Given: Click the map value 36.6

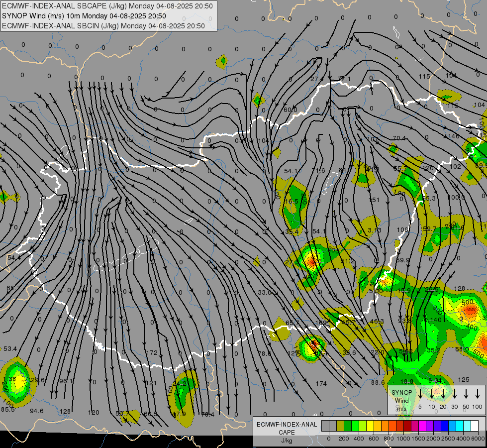Looking at the screenshot, I should click(349, 352).
